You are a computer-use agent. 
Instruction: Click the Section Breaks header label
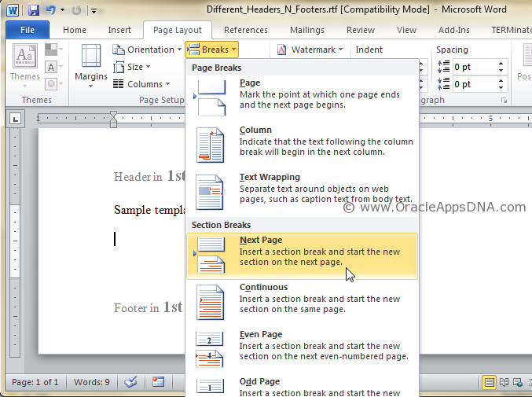pyautogui.click(x=221, y=225)
